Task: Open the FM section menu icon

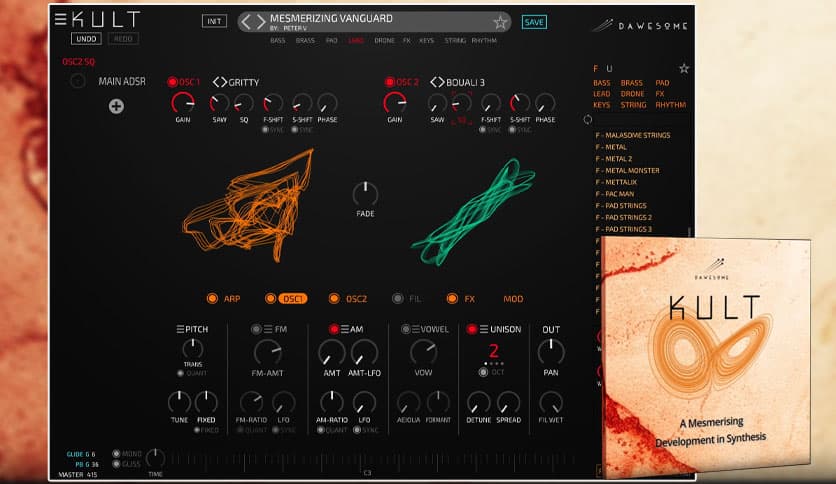Action: (268, 329)
